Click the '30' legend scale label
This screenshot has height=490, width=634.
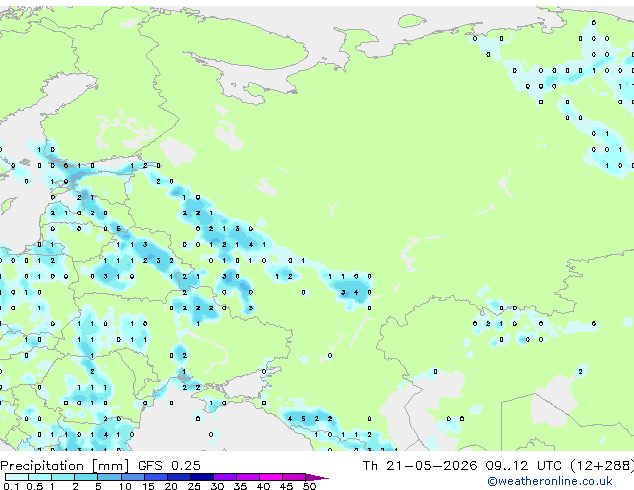(217, 486)
